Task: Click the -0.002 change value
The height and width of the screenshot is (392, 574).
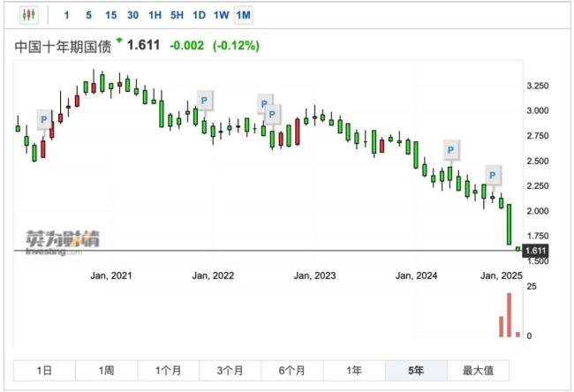Action: click(186, 46)
